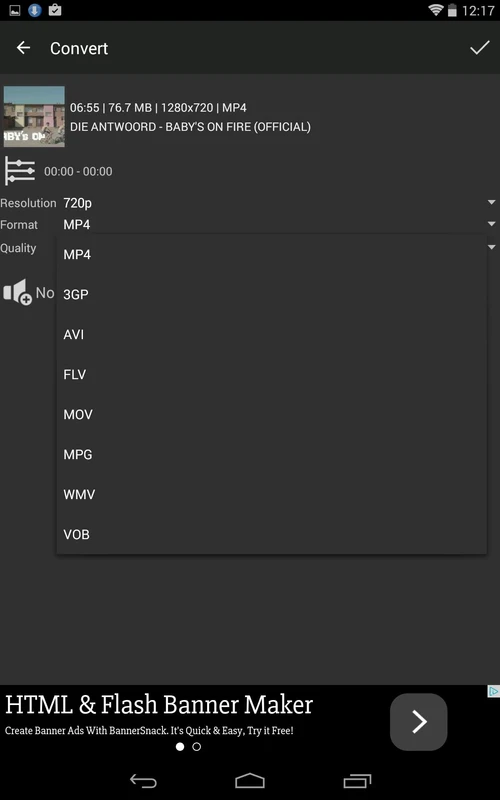Choose MOV from the list
Image resolution: width=500 pixels, height=800 pixels.
271,414
